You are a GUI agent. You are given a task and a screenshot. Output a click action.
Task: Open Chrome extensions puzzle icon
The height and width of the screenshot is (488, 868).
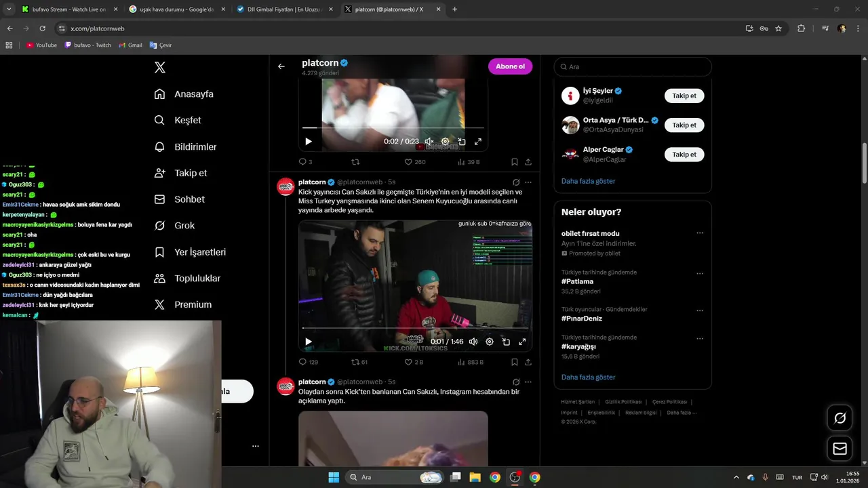click(x=802, y=28)
